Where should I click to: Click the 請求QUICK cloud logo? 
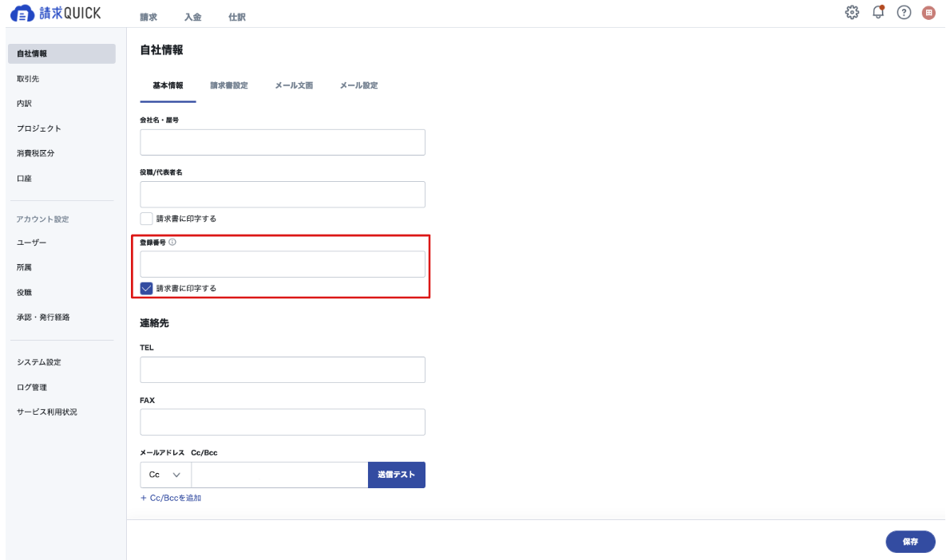(56, 14)
